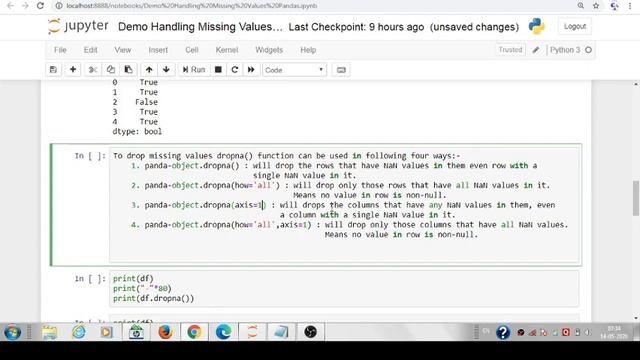This screenshot has width=640, height=360.
Task: Click the notebook vertical scrollbar thumb
Action: pos(636,198)
